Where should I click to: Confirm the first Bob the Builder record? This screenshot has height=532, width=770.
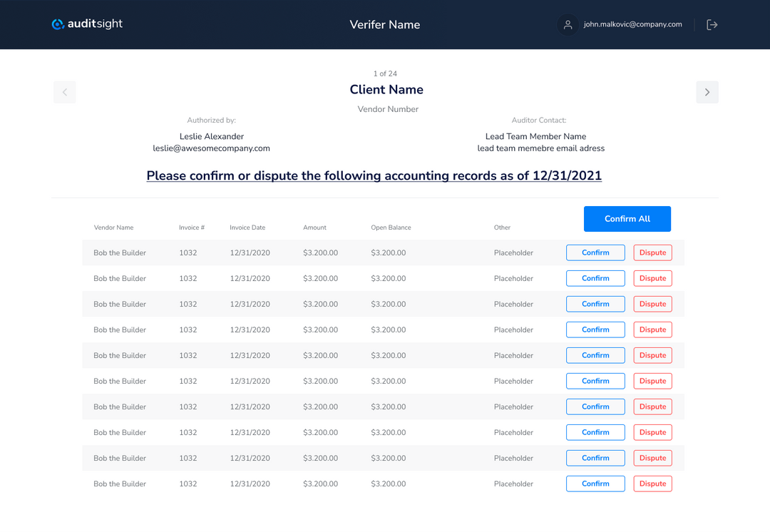coord(595,252)
